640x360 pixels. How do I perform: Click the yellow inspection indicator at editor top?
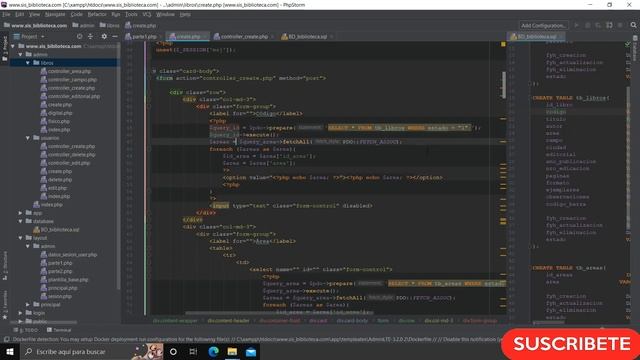pyautogui.click(x=503, y=44)
